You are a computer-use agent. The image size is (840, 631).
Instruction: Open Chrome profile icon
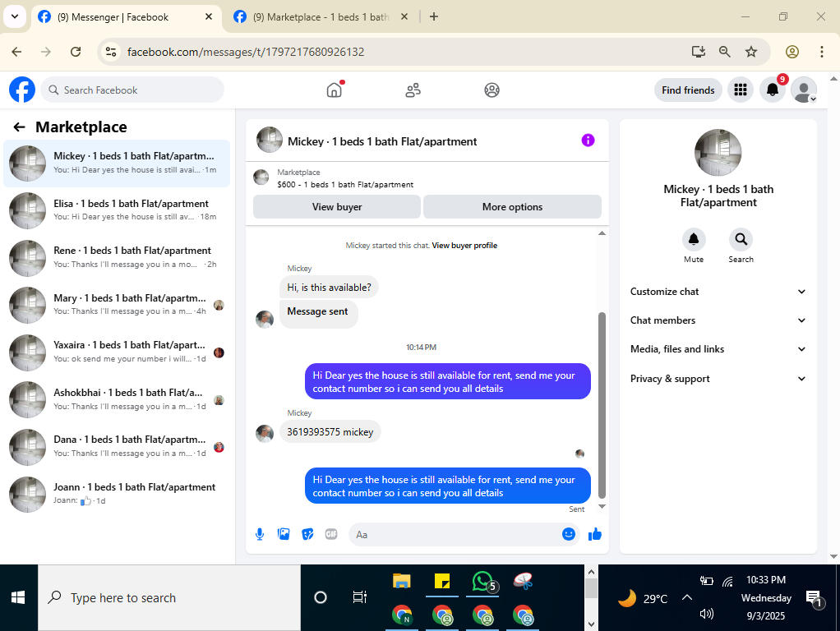(x=792, y=52)
